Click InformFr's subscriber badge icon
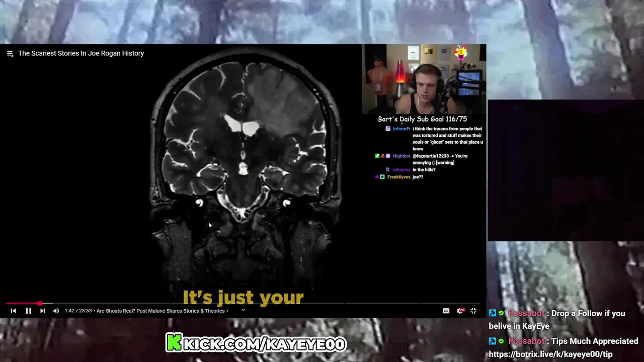This screenshot has width=644, height=362. tap(388, 129)
